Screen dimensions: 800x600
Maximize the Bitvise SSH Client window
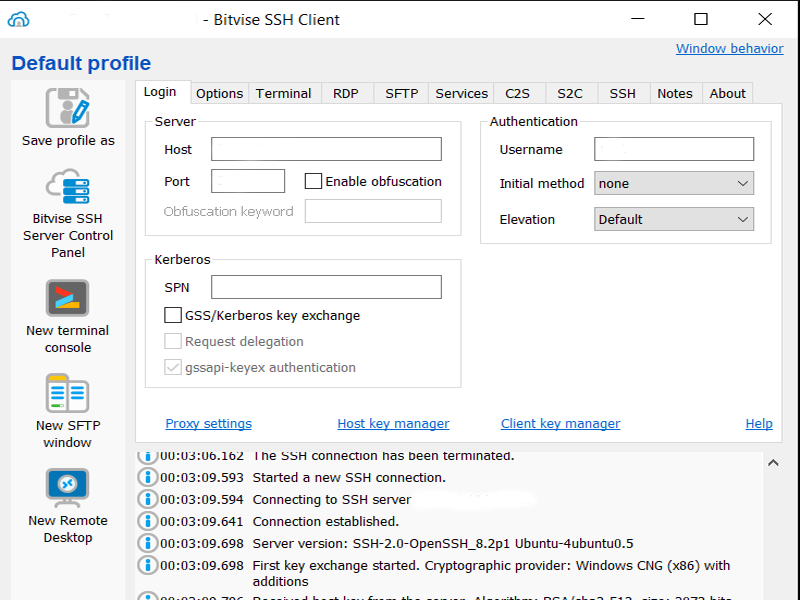click(701, 19)
